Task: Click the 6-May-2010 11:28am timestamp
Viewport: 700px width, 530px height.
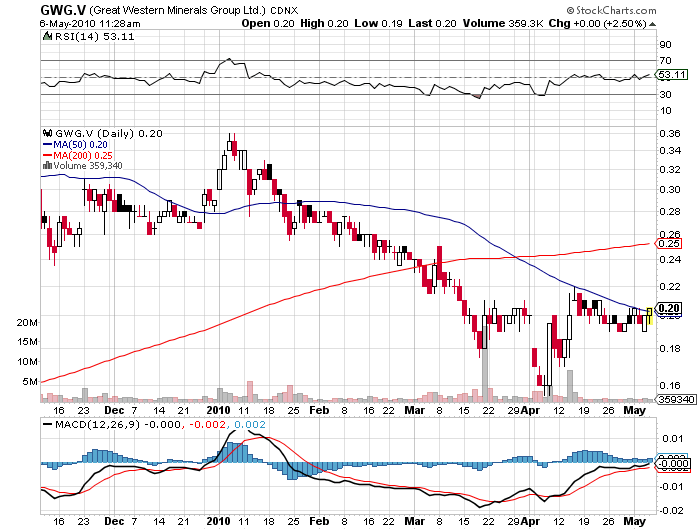Action: (x=90, y=24)
